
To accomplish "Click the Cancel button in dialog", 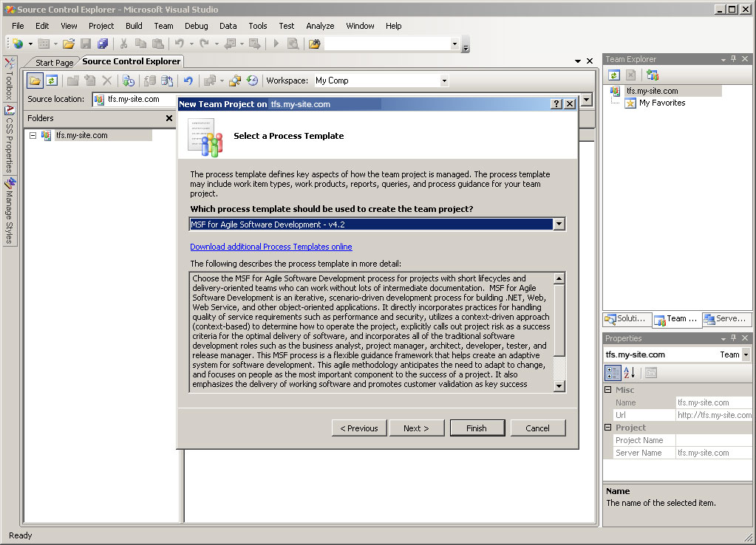I will click(537, 428).
